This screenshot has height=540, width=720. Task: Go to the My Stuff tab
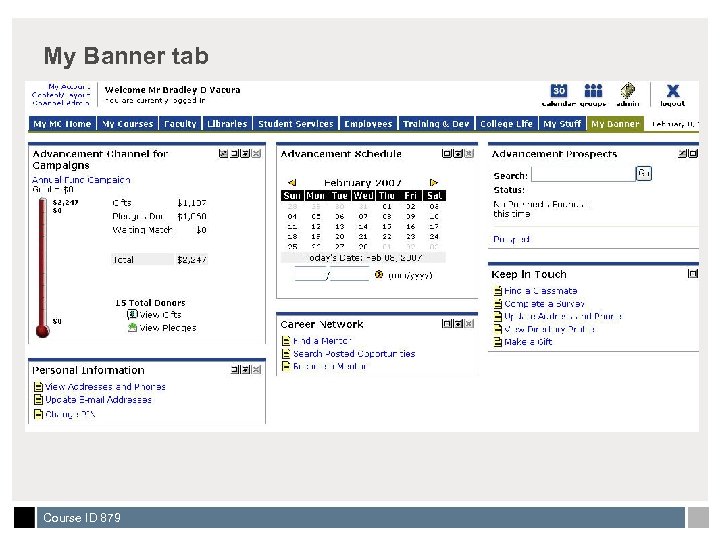coord(562,124)
